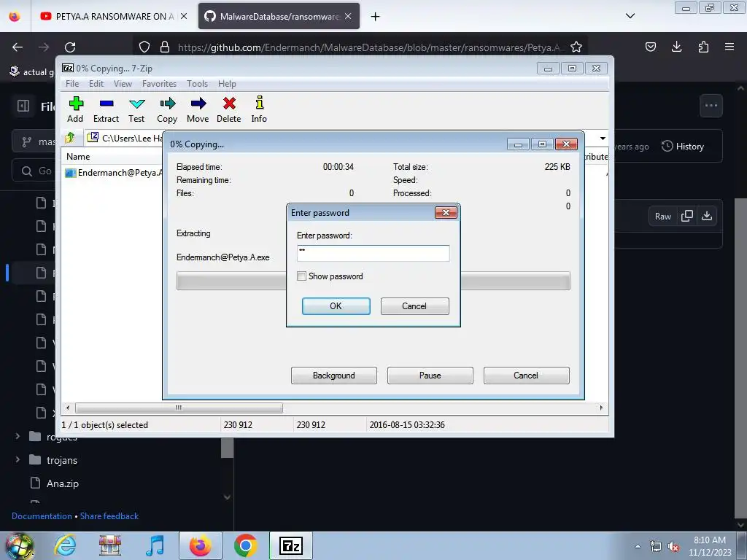Go back in Firefox

click(18, 47)
